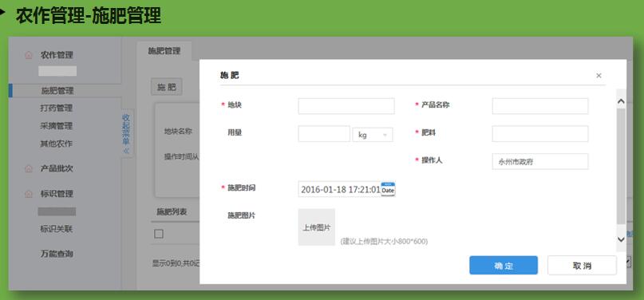Screen dimensions: 644x300
Task: Open 采摘管理 in the sidebar
Action: tap(57, 126)
